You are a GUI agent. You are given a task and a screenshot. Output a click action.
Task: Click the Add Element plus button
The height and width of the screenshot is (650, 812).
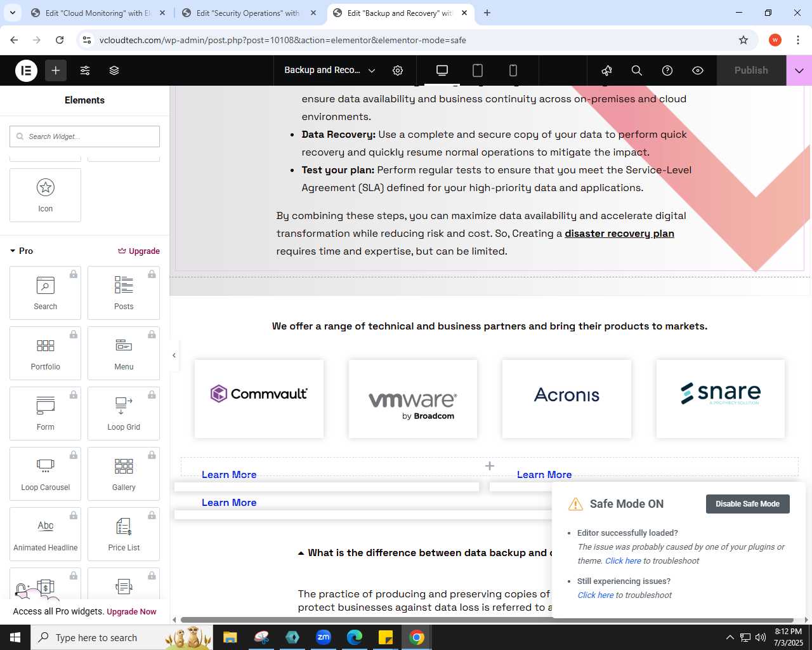point(56,70)
